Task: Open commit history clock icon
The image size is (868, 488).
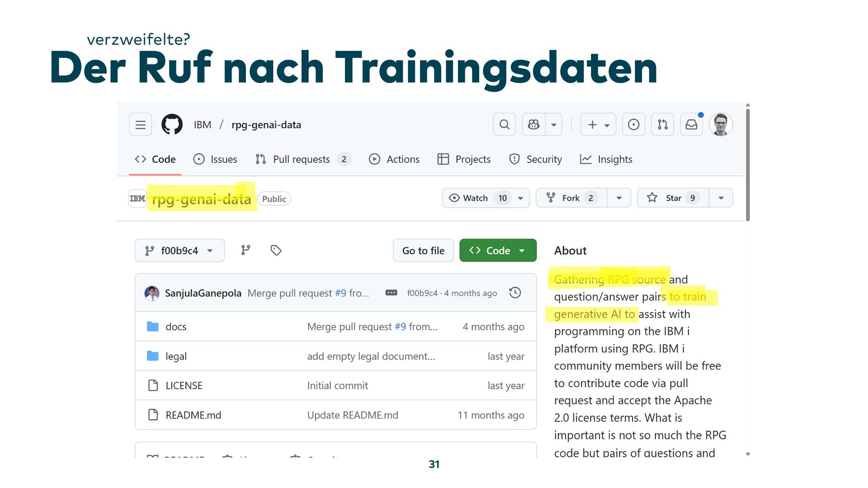Action: coord(515,293)
